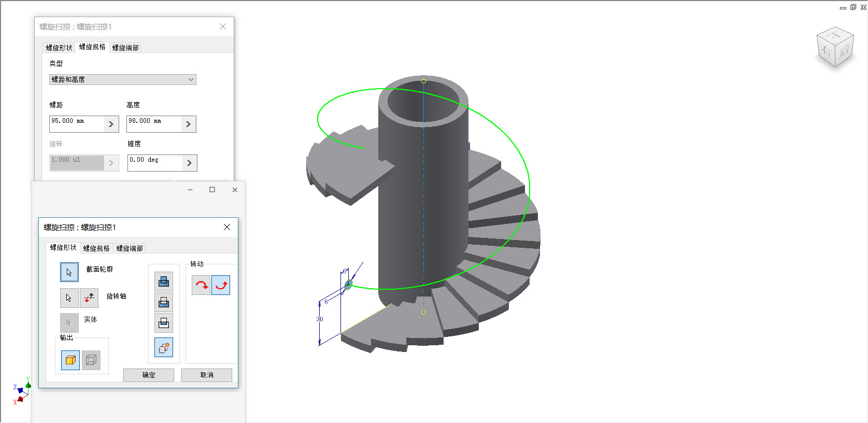Open 螺旋端部 tab in upper dialog

(x=125, y=48)
